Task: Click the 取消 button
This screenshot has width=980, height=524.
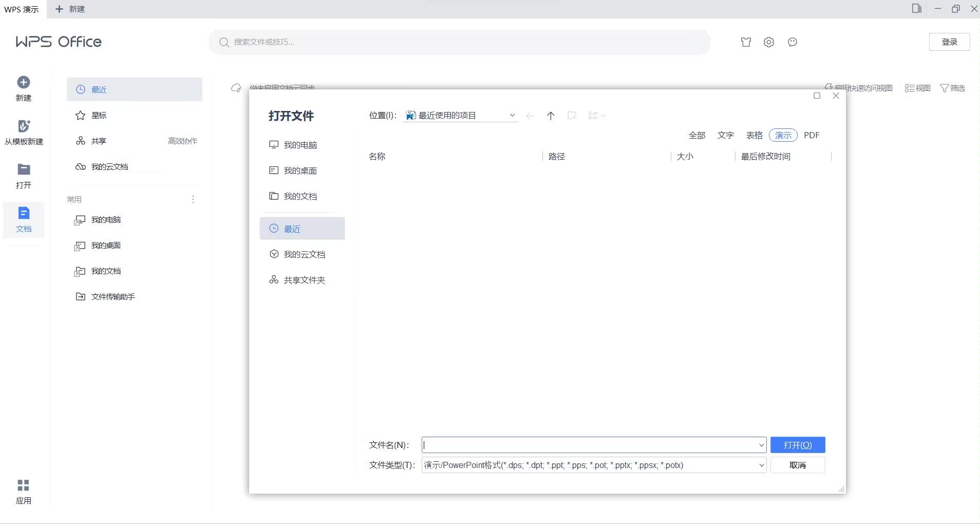Action: point(797,465)
